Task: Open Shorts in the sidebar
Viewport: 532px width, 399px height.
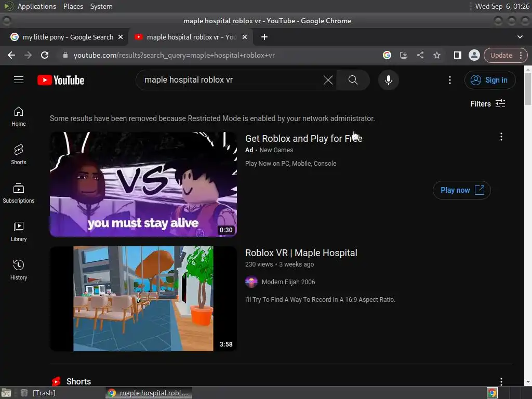Action: pos(19,155)
